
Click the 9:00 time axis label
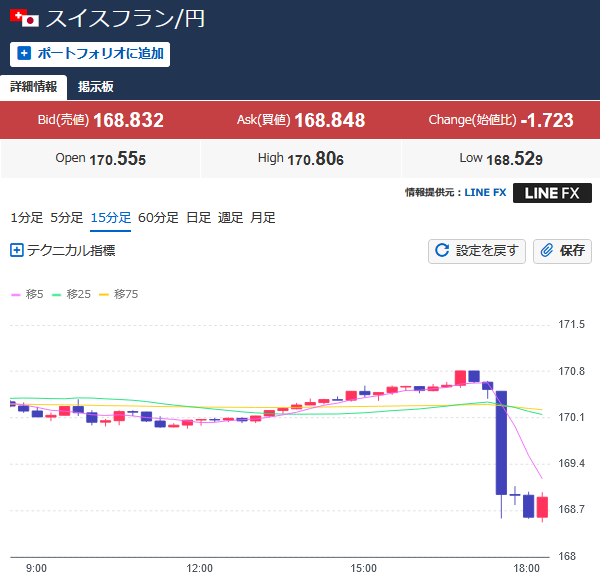[36, 568]
